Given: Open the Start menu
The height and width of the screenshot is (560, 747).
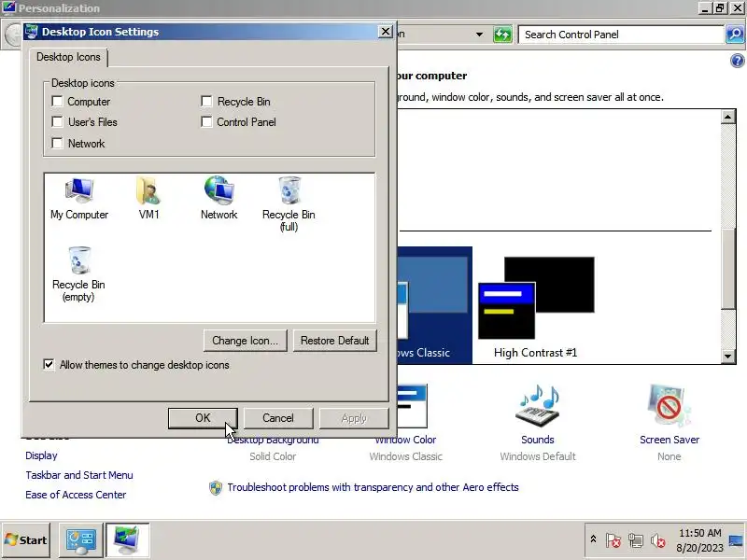Looking at the screenshot, I should pos(26,540).
